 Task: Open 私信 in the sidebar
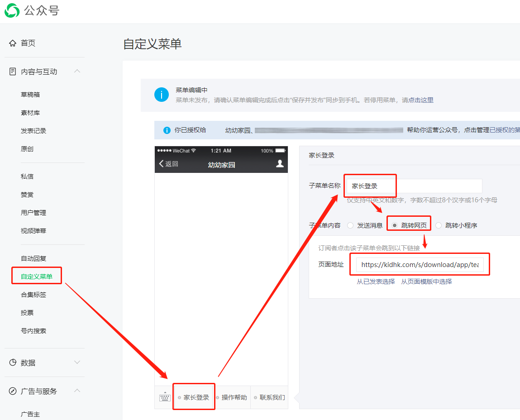[27, 177]
